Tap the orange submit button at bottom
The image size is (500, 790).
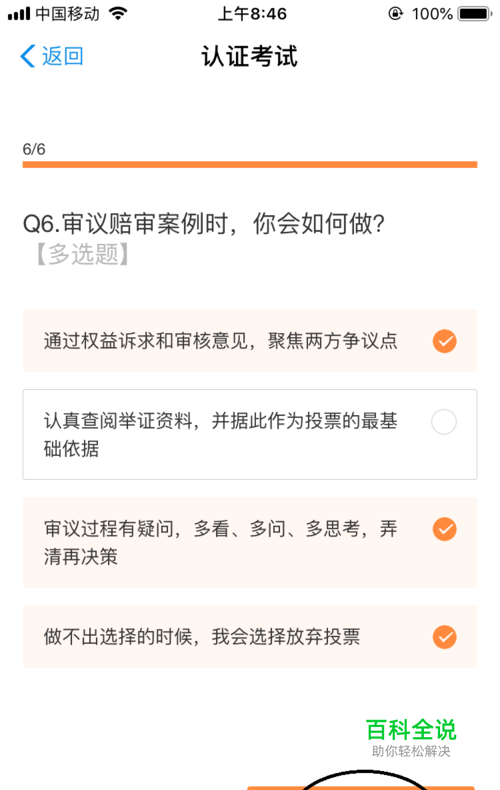point(360,787)
